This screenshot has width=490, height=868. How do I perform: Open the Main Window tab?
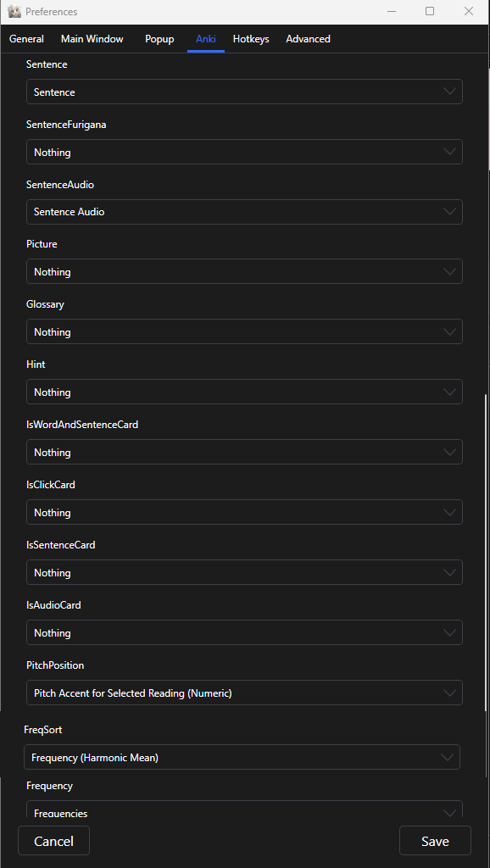[x=92, y=39]
